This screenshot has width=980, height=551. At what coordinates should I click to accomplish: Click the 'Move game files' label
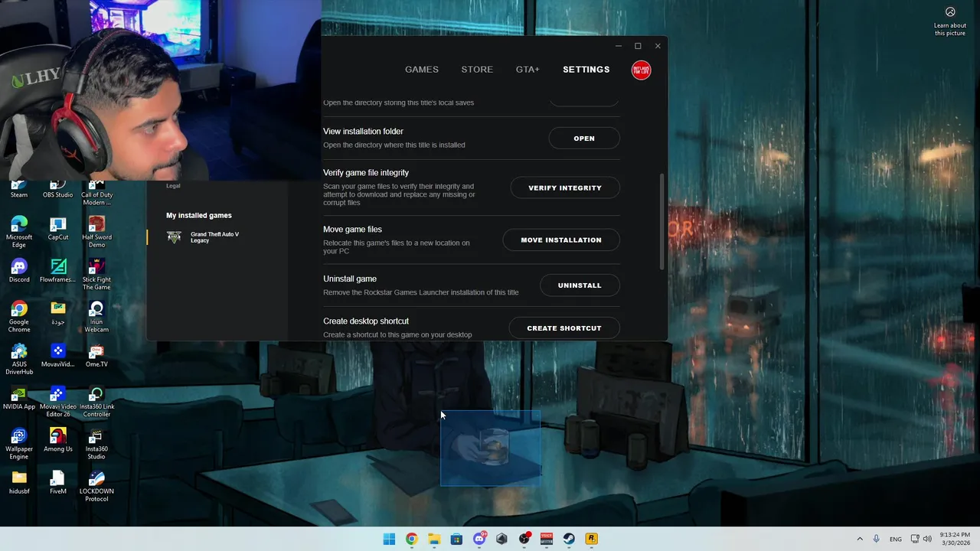[x=352, y=230]
